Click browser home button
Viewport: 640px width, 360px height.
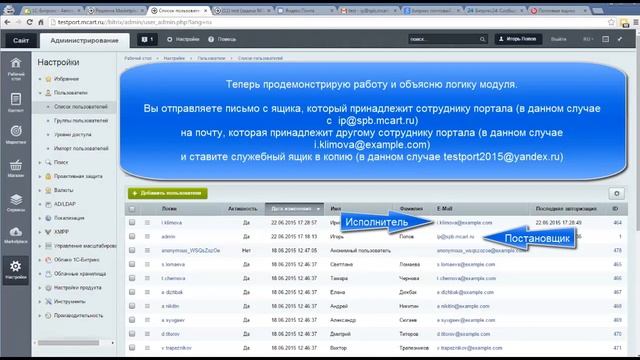point(40,22)
